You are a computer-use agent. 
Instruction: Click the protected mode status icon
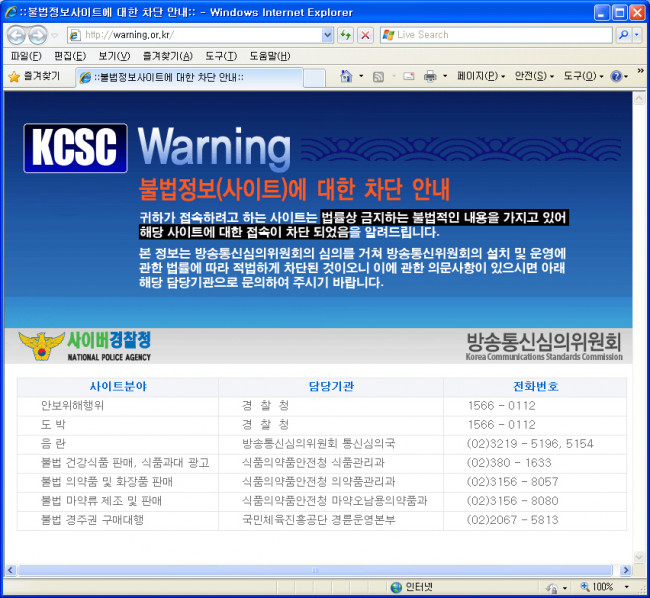(552, 587)
